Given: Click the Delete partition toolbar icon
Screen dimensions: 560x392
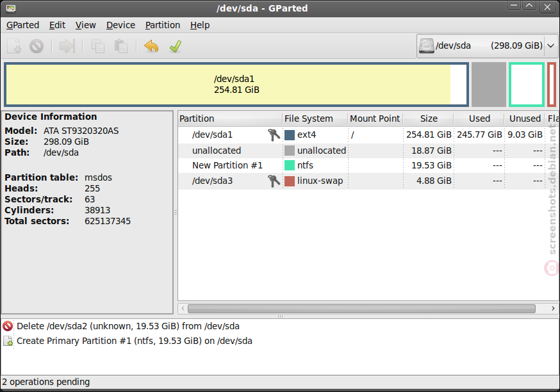Looking at the screenshot, I should 37,46.
